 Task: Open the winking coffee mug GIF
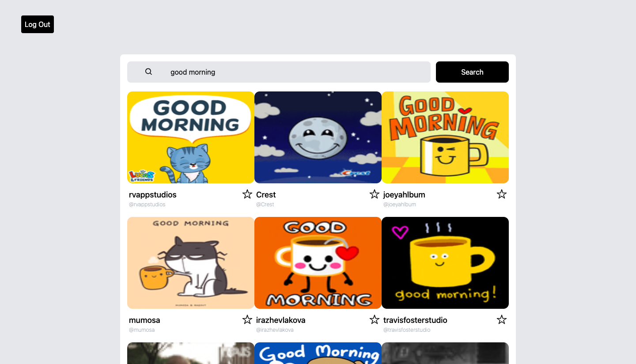coord(445,137)
